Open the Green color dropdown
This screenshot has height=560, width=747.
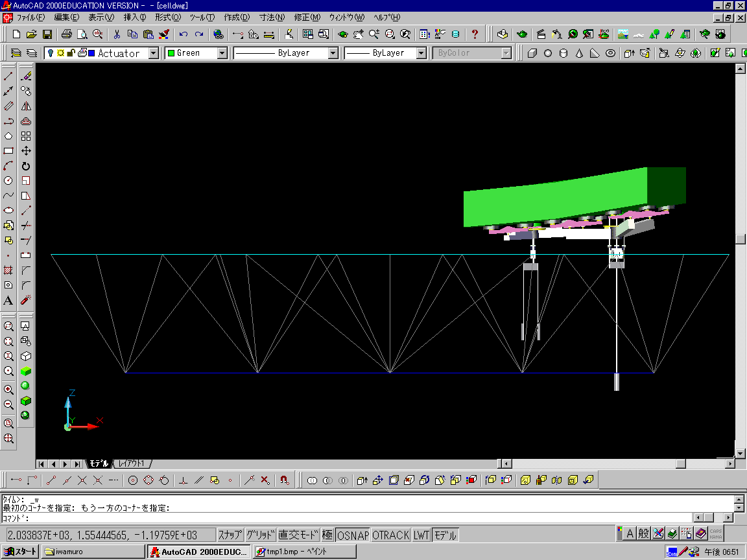(222, 53)
